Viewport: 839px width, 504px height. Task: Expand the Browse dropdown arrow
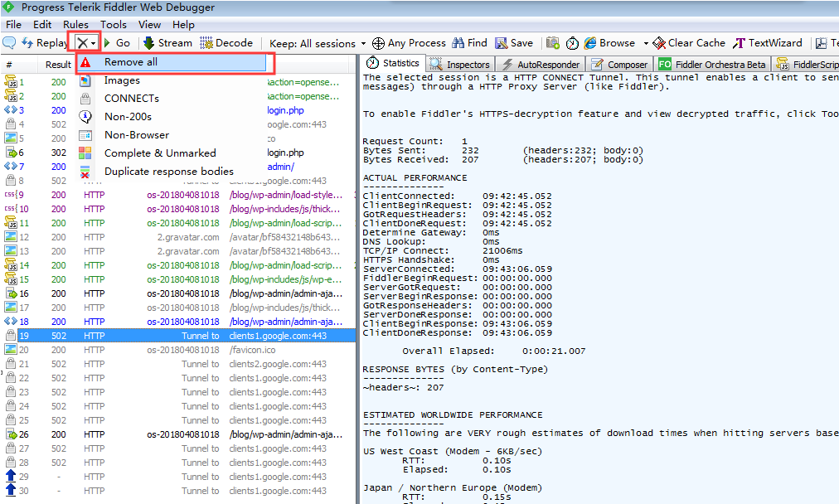pos(645,43)
